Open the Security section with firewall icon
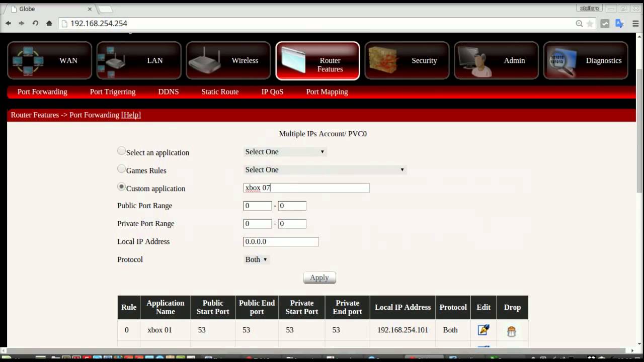The height and width of the screenshot is (362, 644). 407,60
